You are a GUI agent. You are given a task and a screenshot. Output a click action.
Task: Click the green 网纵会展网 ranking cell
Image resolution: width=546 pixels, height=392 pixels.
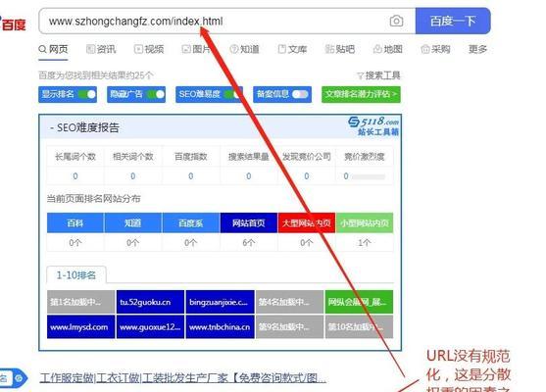(359, 302)
